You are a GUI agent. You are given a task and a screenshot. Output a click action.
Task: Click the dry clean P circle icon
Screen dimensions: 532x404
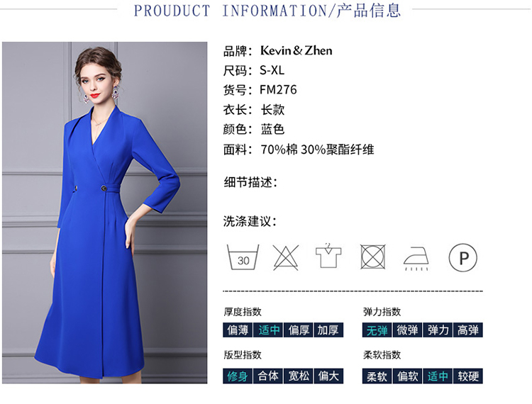coord(462,257)
